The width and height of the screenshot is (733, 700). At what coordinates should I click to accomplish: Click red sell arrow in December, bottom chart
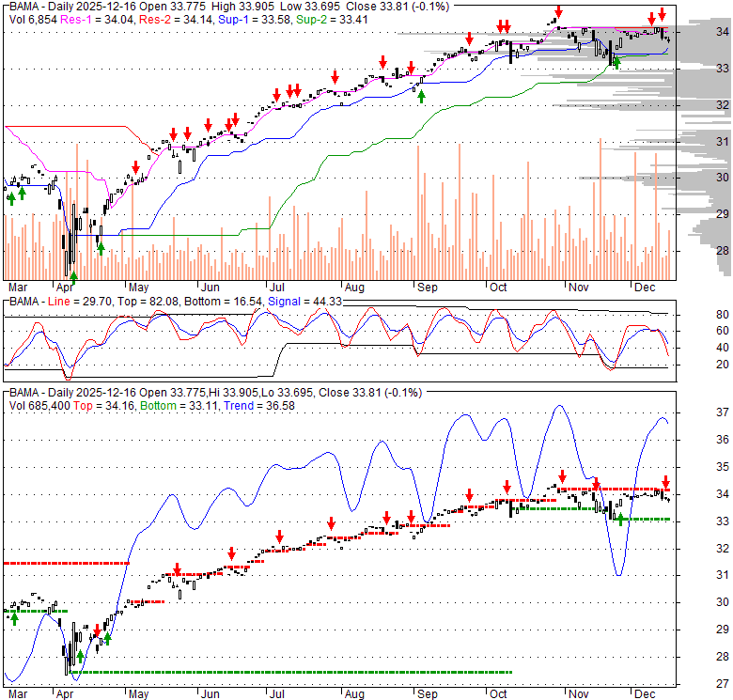(x=665, y=482)
